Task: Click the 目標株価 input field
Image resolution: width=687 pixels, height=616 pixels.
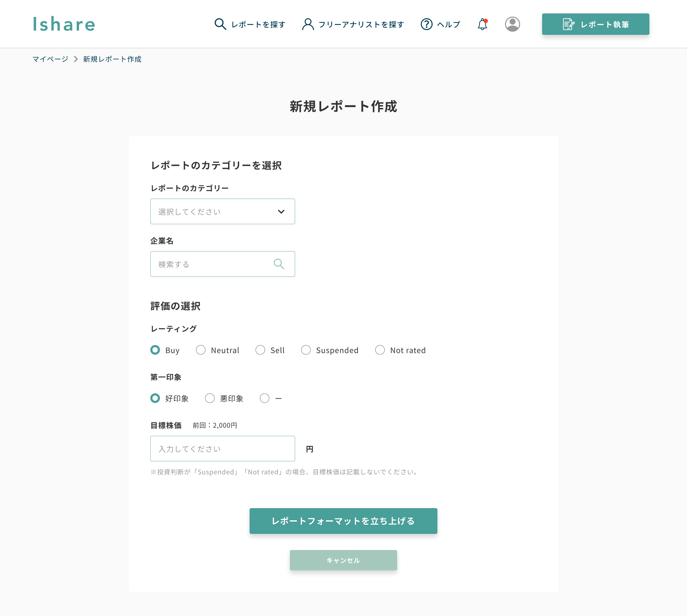Action: 222,449
